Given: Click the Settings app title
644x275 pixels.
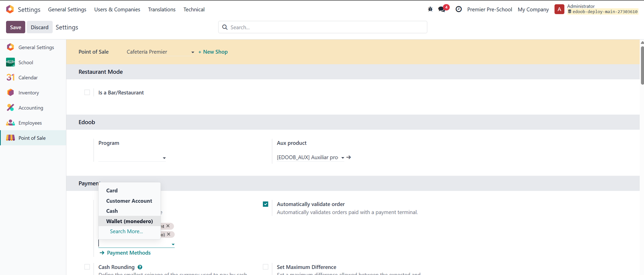Looking at the screenshot, I should click(x=29, y=9).
